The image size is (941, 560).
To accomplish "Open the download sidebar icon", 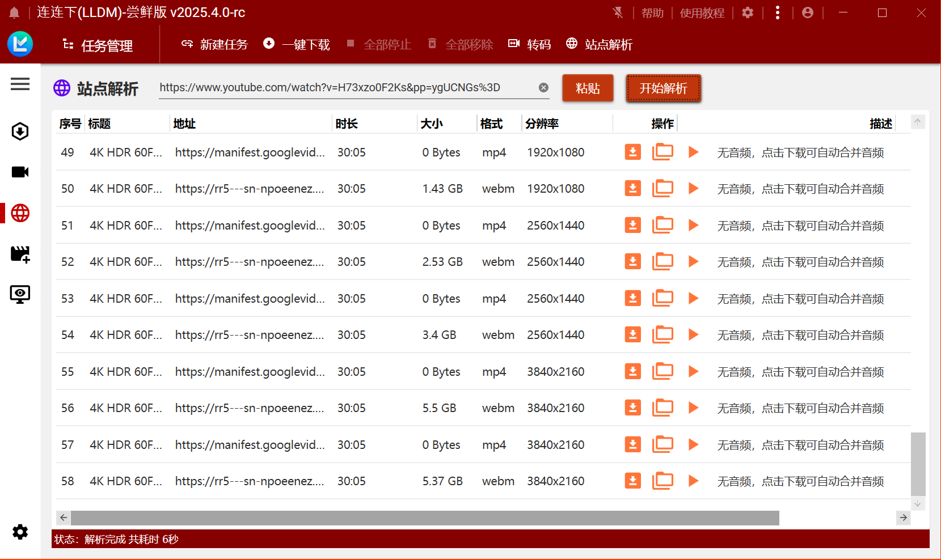I will pyautogui.click(x=20, y=131).
